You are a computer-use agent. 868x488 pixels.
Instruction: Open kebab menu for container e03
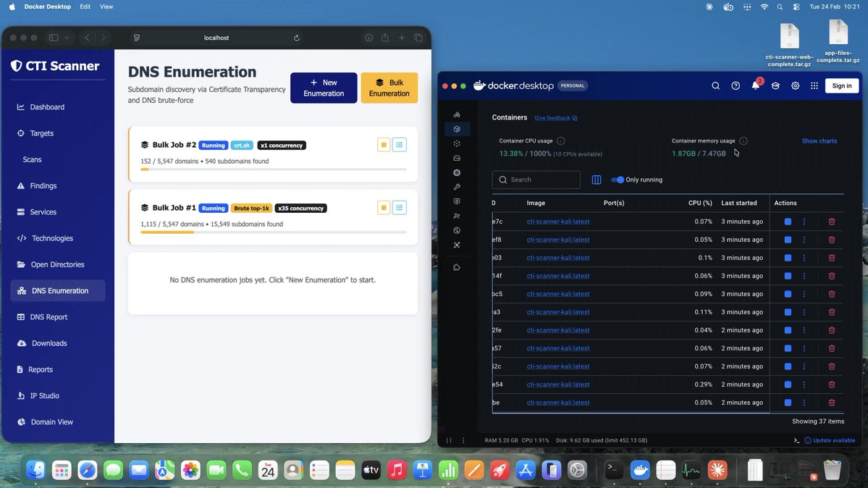point(804,258)
